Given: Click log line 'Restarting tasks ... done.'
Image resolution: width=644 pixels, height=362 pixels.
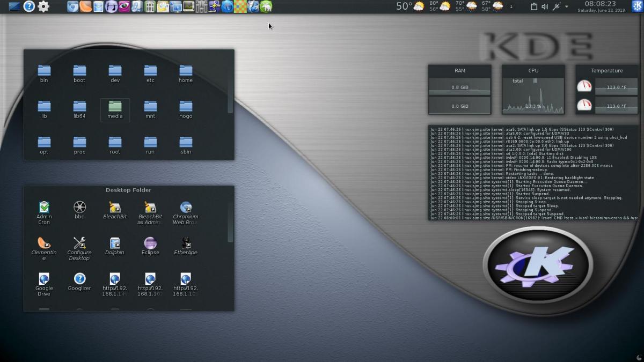Looking at the screenshot, I should click(492, 174).
